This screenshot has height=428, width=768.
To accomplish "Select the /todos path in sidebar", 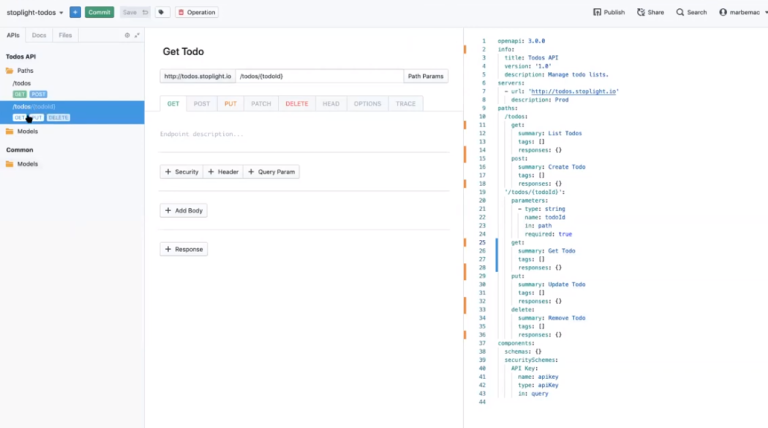I will pos(22,83).
